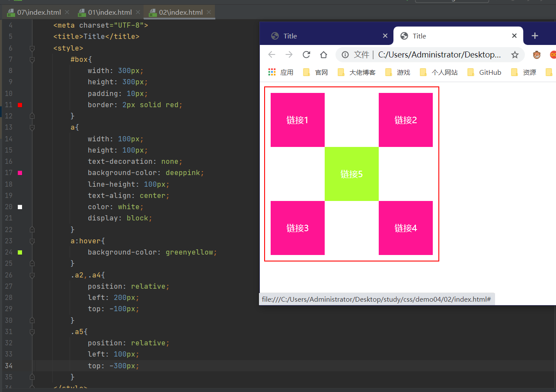Open the white gutter swatch on line 20
Viewport: 556px width, 392px height.
(x=20, y=207)
